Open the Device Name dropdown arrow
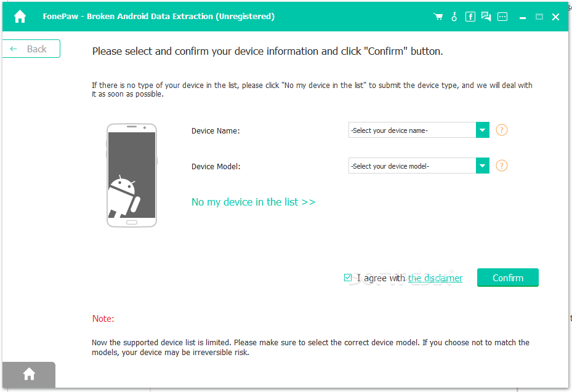 (482, 130)
